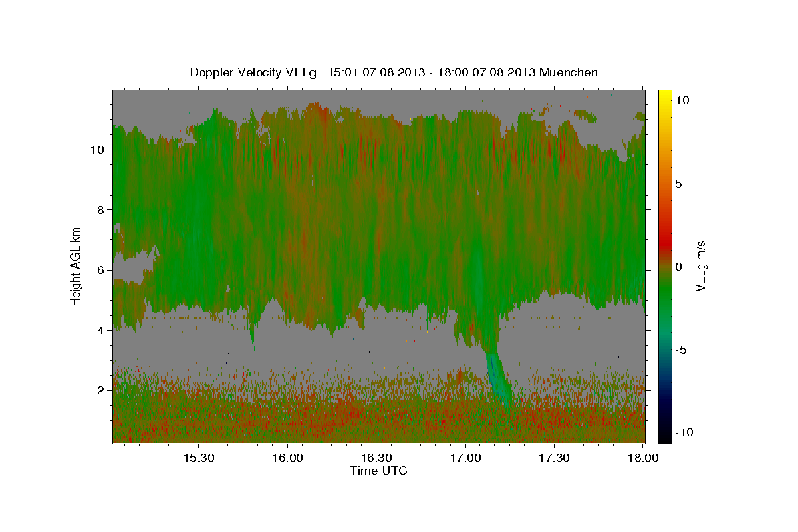Click the height tick label 8

coord(101,210)
